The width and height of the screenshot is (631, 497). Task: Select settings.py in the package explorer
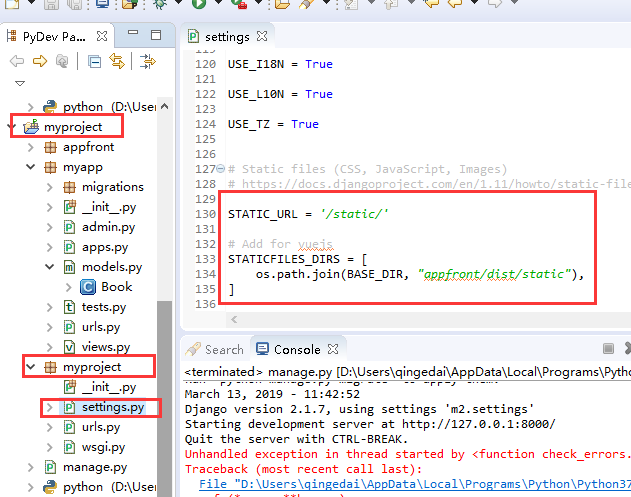[x=113, y=407]
